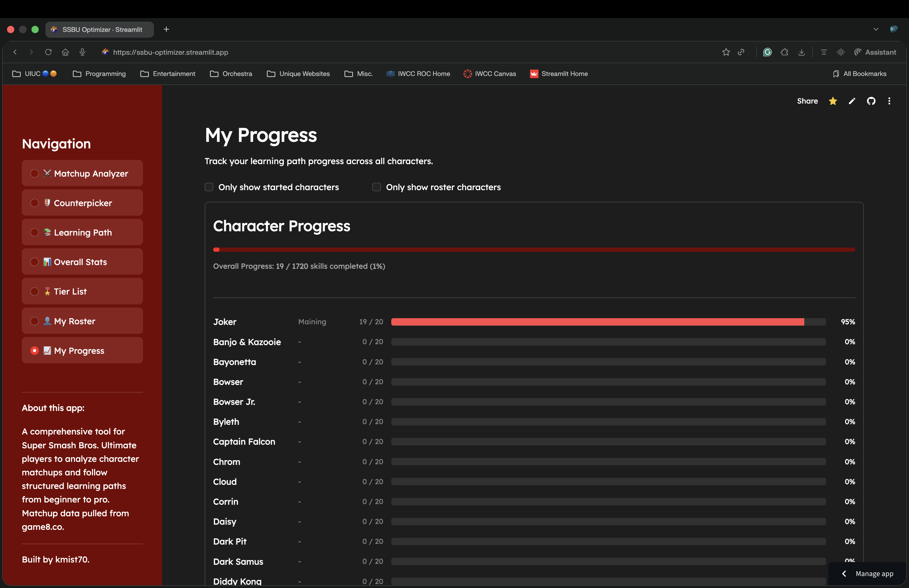Expand the tab list chevron
Screen dimensions: 909x588
[x=876, y=29]
